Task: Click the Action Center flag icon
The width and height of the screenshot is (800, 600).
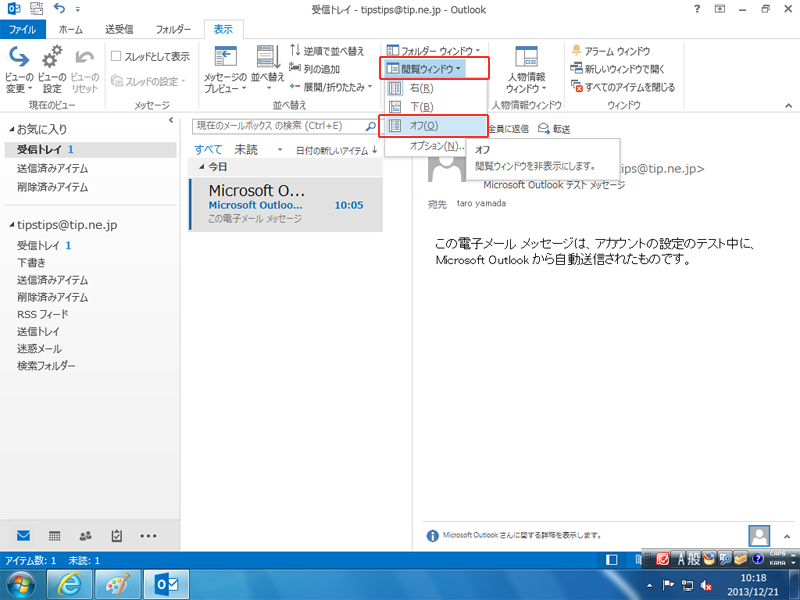Action: pyautogui.click(x=668, y=585)
